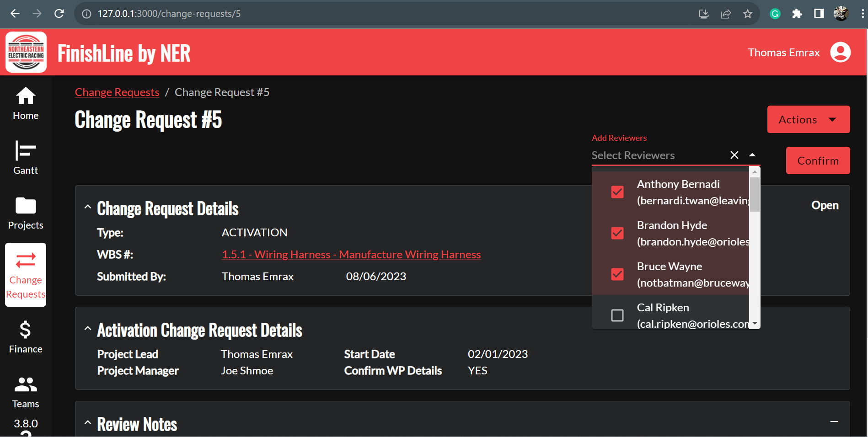Click the reviewer list scrollbar down arrow
The image size is (868, 437).
tap(755, 324)
